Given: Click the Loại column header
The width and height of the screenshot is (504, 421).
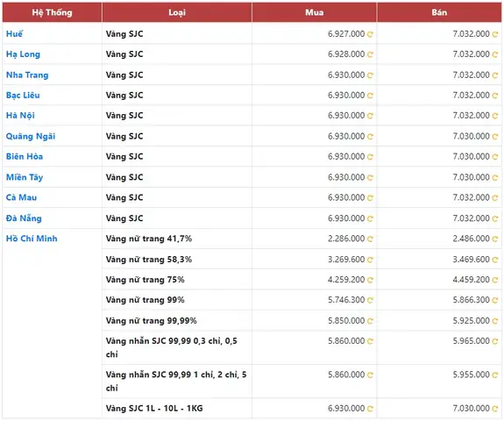Looking at the screenshot, I should (177, 12).
